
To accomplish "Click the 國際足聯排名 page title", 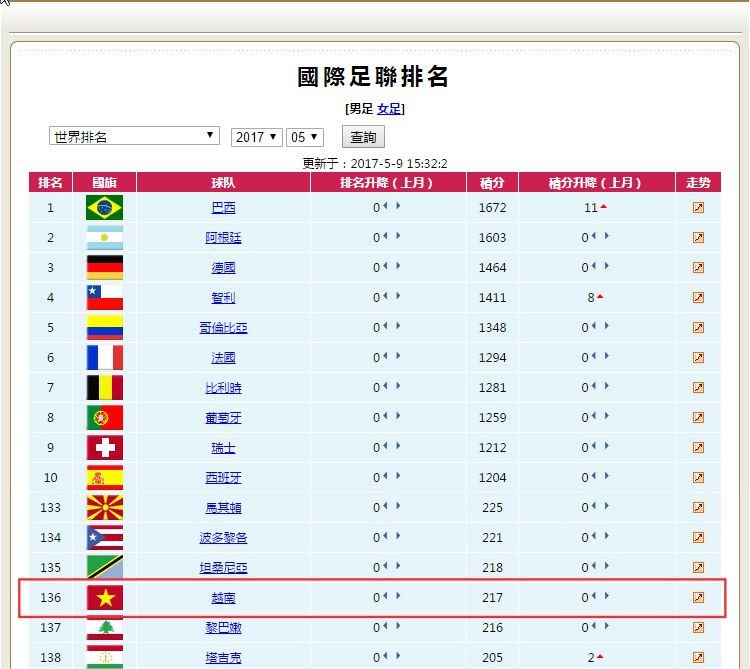I will tap(373, 77).
